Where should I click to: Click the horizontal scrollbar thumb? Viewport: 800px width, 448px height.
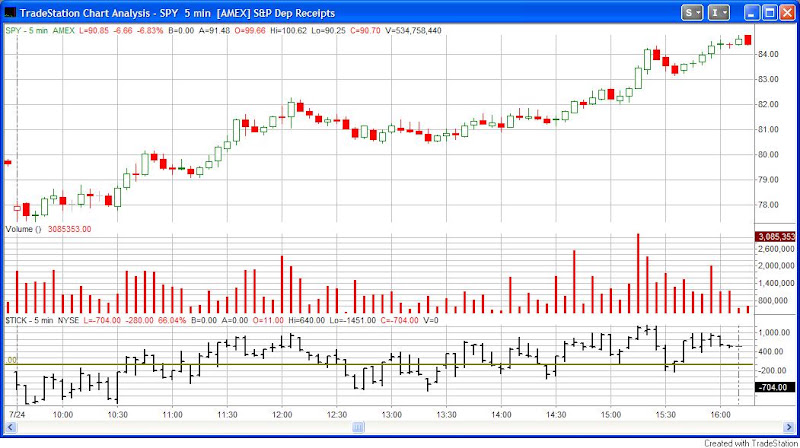[358, 427]
